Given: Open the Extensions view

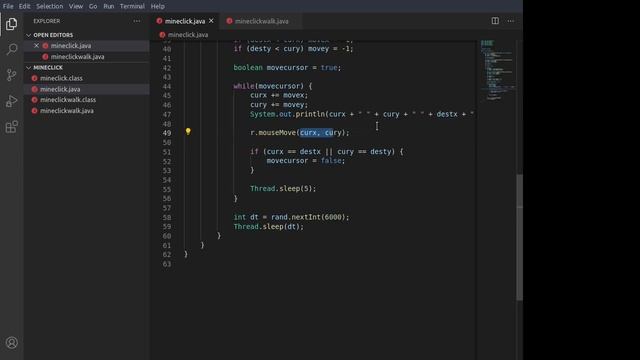Looking at the screenshot, I should coord(11,127).
